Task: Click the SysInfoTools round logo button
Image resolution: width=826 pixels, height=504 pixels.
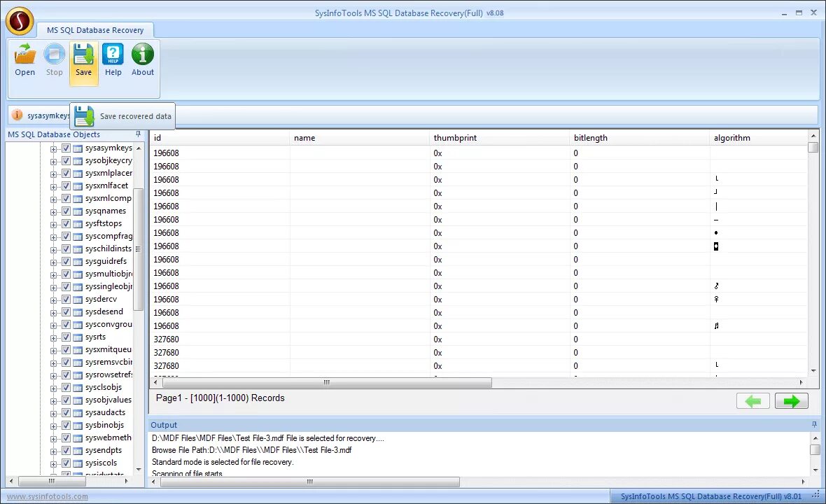Action: pyautogui.click(x=20, y=21)
